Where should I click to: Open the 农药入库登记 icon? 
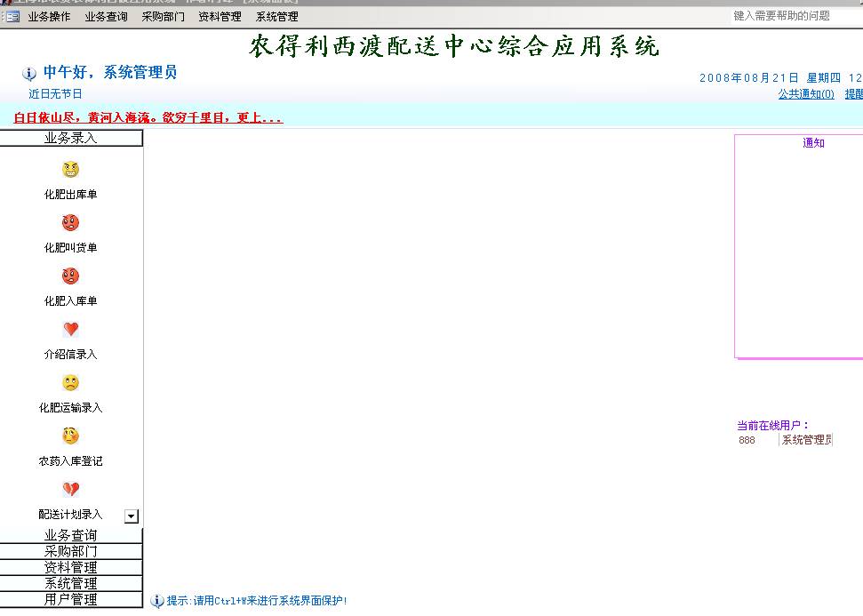click(x=70, y=436)
